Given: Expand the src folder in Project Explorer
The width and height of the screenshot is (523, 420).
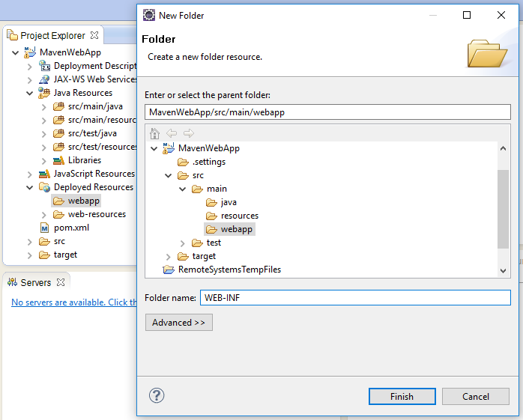Looking at the screenshot, I should tap(30, 242).
